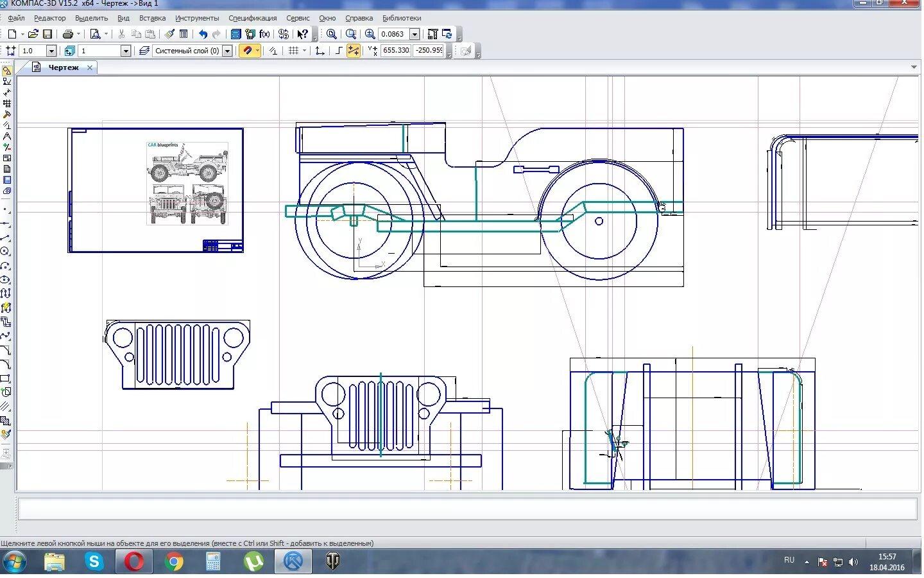Expand the view scale 1.0 dropdown
The width and height of the screenshot is (924, 578).
coord(51,51)
